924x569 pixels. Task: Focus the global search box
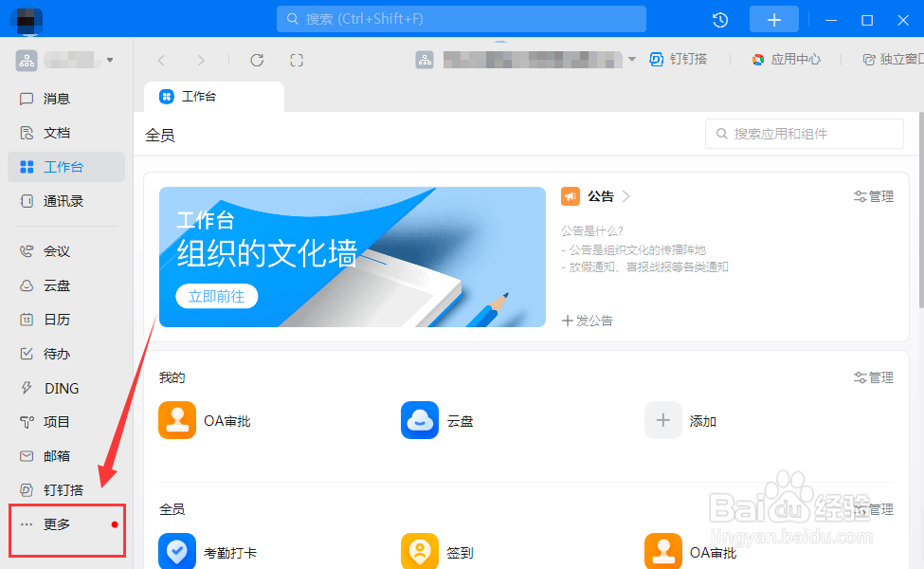[x=462, y=19]
